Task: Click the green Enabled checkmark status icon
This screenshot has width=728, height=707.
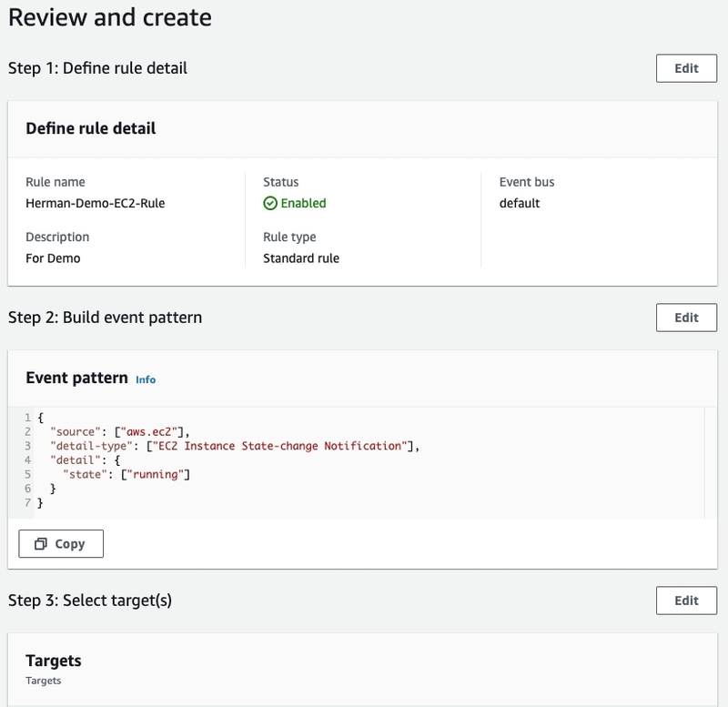Action: click(270, 203)
